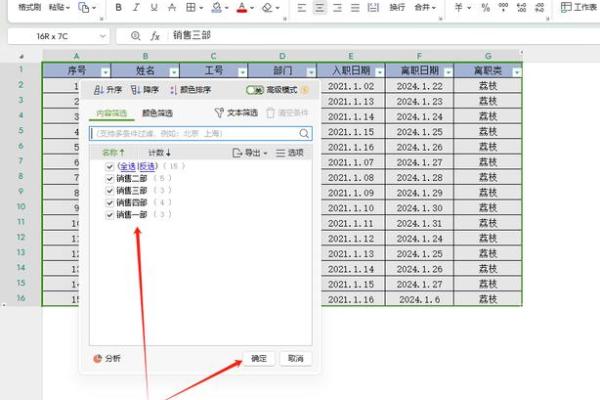Open the 文本筛选 text filter

pos(236,113)
